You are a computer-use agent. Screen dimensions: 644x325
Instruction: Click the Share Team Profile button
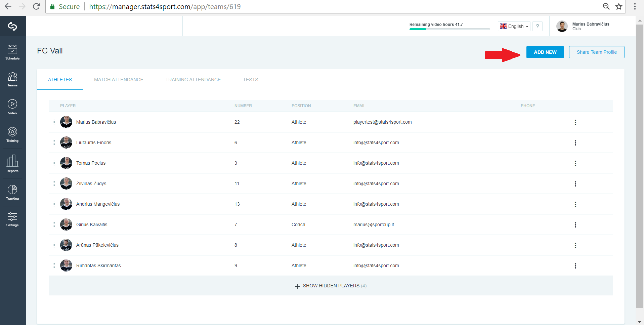tap(597, 52)
